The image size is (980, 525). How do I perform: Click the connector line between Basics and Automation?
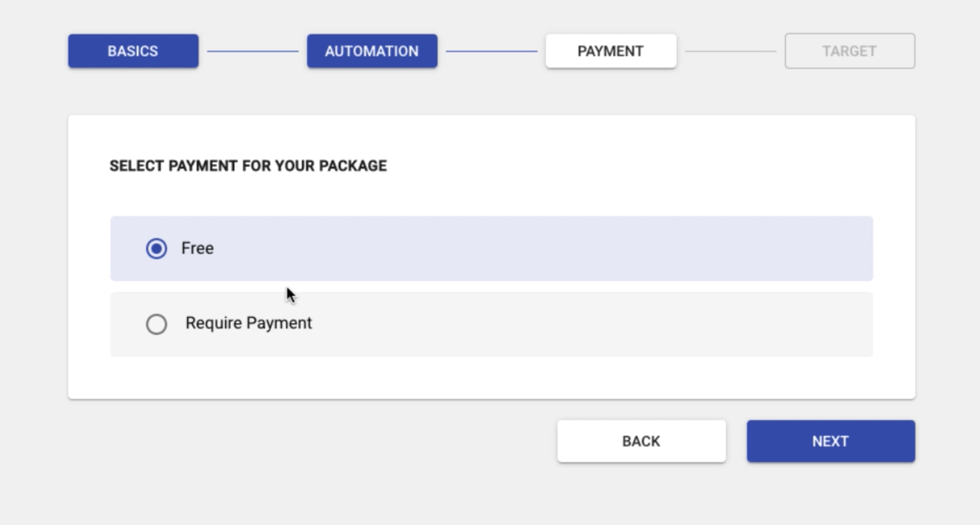point(253,51)
